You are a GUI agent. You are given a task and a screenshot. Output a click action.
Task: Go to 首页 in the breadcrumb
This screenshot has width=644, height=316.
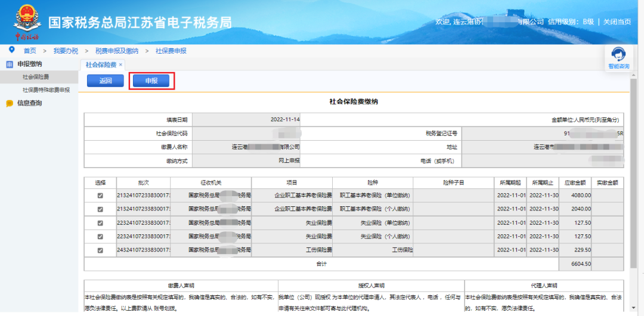click(30, 51)
